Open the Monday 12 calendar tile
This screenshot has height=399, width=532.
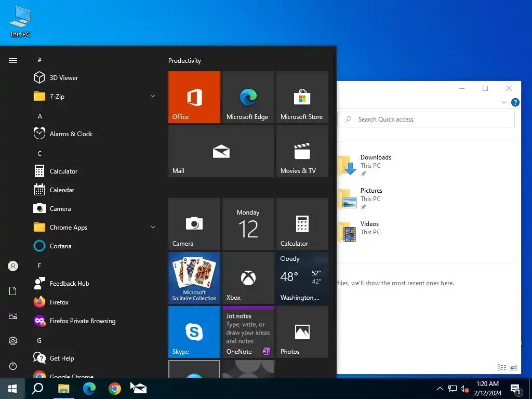coord(248,224)
